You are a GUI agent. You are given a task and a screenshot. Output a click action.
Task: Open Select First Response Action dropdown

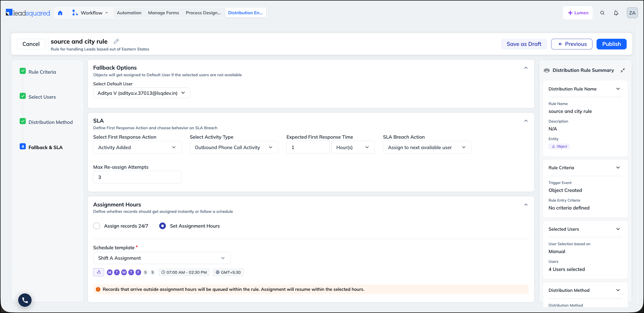[137, 147]
